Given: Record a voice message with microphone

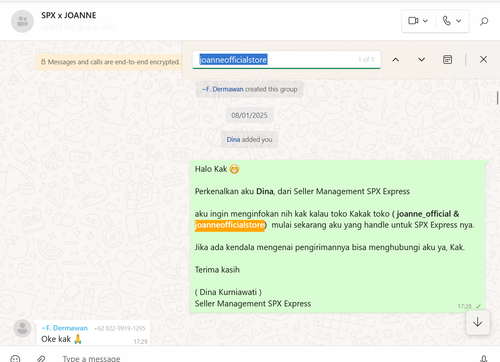Looking at the screenshot, I should click(x=484, y=359).
